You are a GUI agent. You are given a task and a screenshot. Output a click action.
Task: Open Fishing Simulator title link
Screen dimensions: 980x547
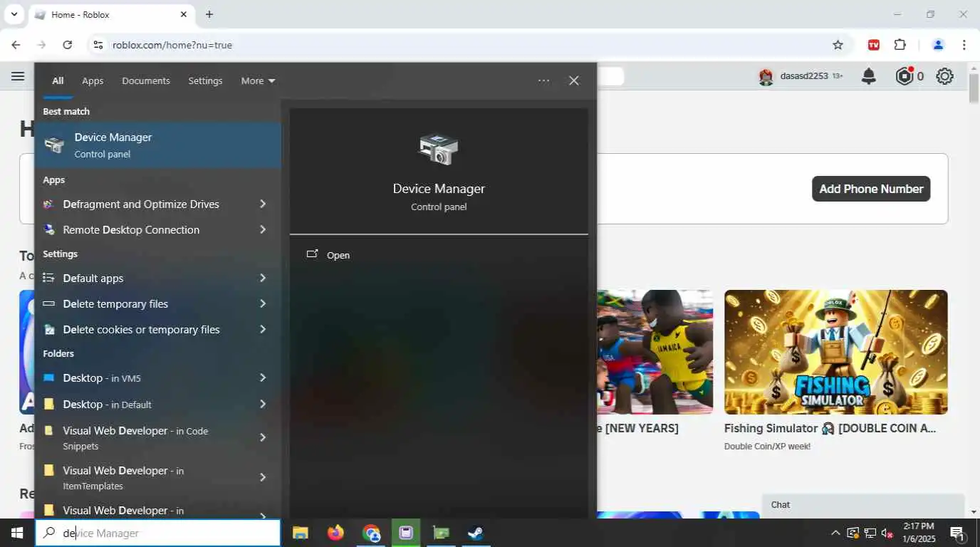830,429
